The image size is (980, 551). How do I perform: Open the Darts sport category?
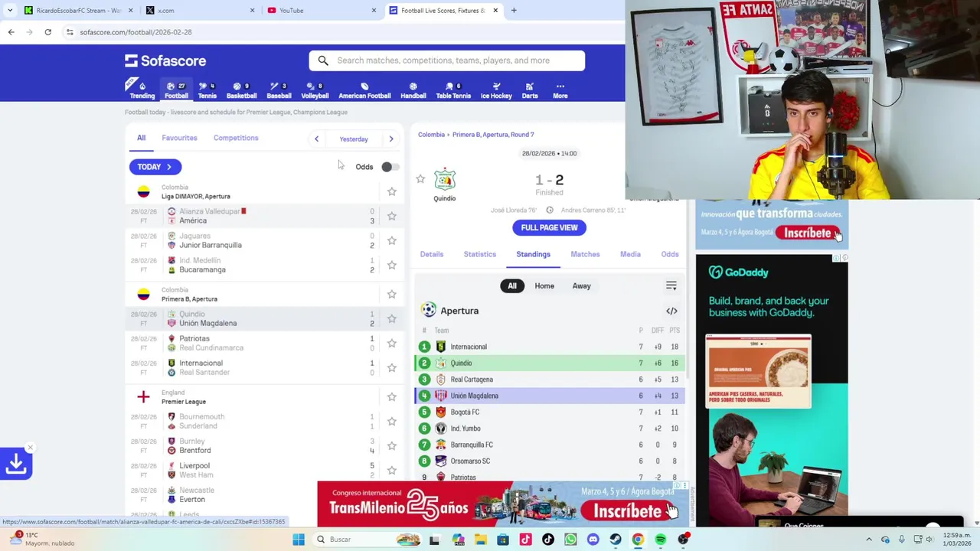pos(530,90)
